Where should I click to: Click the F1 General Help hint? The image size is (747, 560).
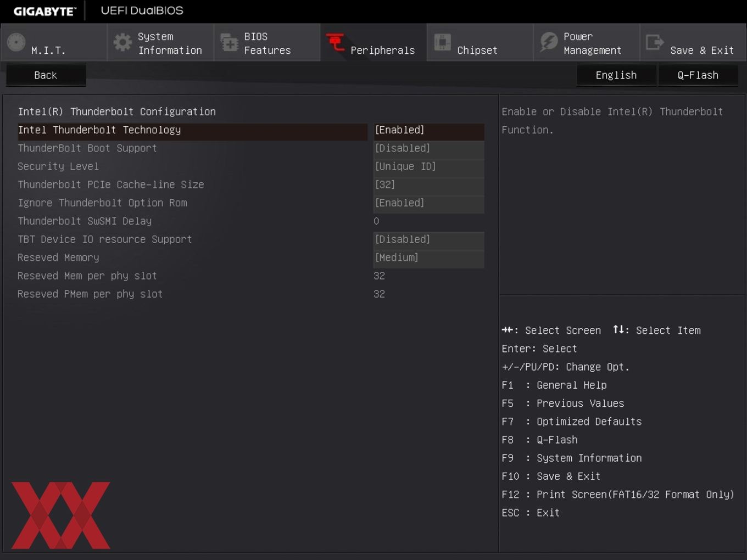[x=554, y=385]
